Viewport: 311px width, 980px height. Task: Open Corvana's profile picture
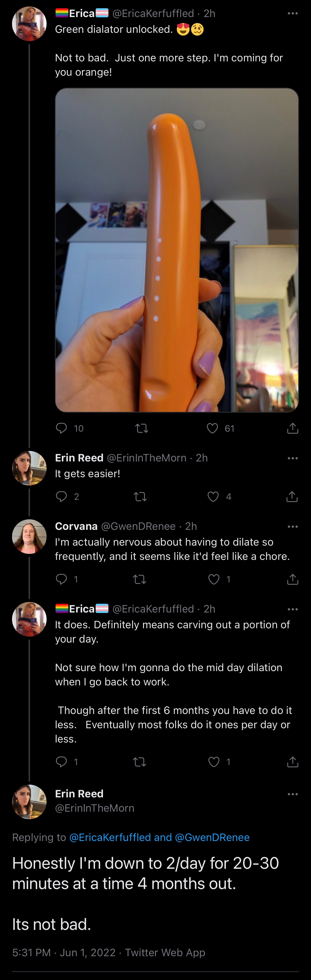pos(29,536)
